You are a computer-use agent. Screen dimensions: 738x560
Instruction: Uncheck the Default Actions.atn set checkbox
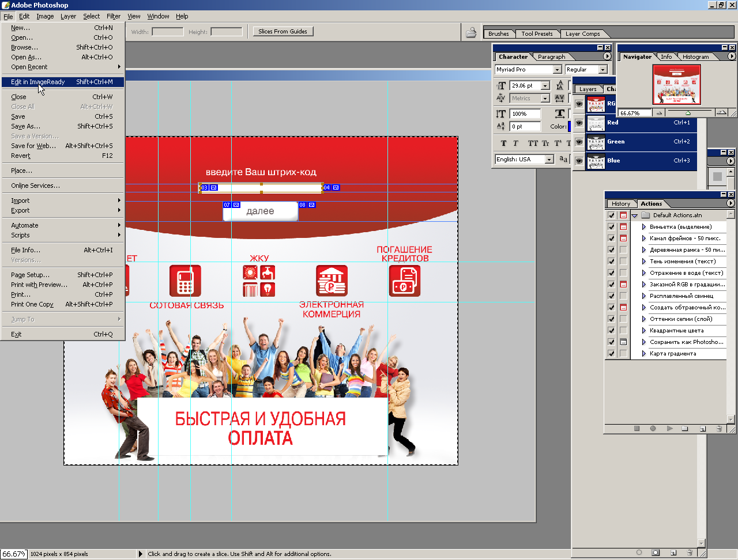(611, 215)
